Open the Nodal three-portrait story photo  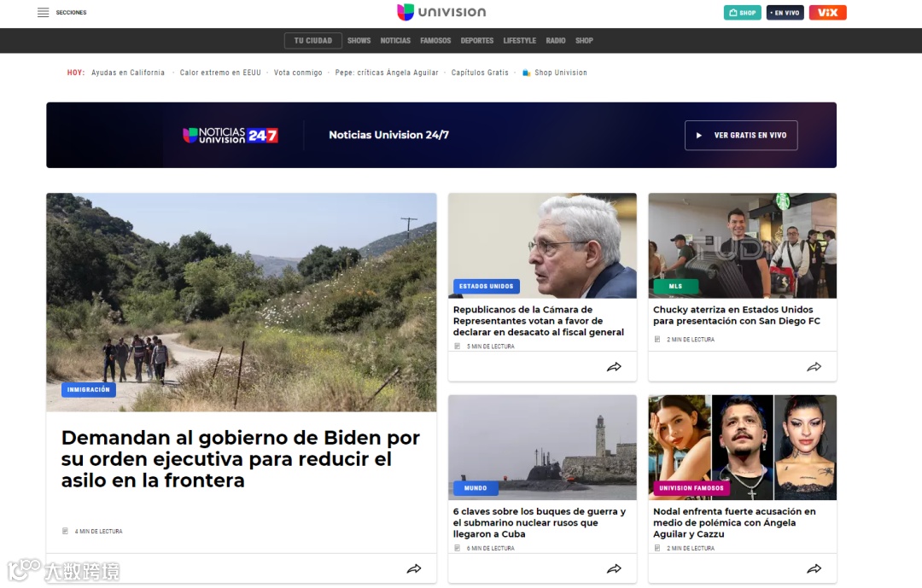(742, 447)
